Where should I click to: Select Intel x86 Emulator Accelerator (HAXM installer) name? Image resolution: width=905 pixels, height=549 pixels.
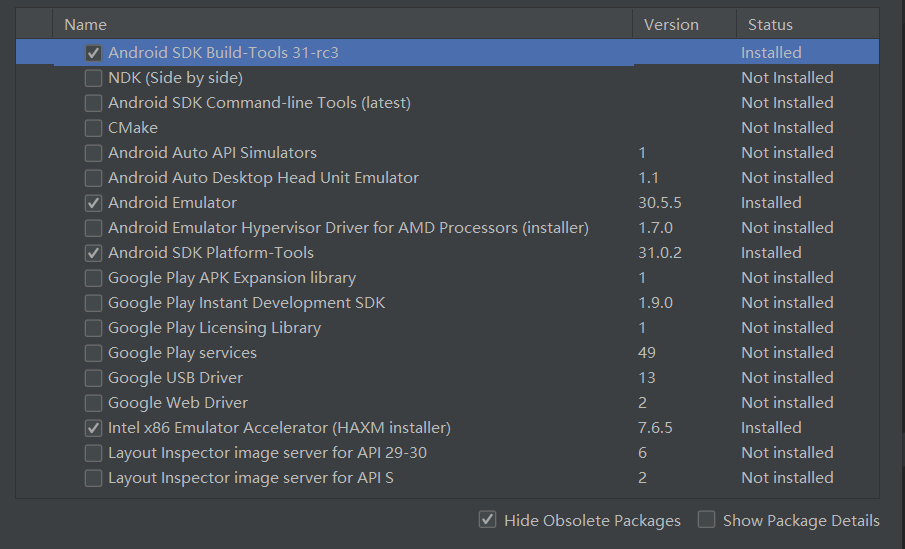pyautogui.click(x=279, y=428)
